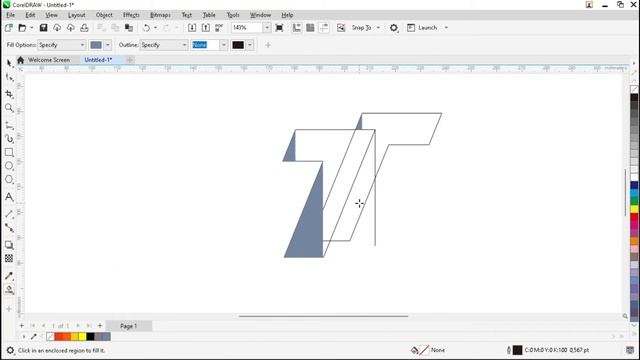Open the zoom level dropdown
Viewport: 640px width, 360px height.
click(x=267, y=28)
